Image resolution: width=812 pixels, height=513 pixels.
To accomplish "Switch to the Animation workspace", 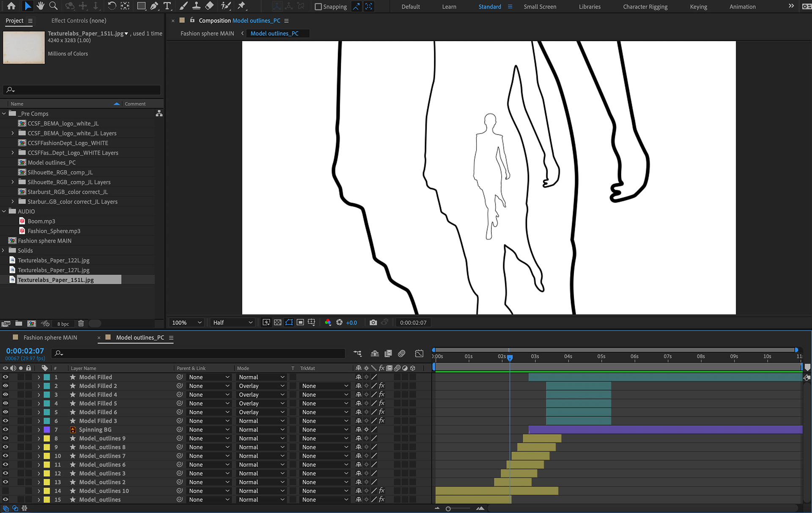I will (742, 7).
